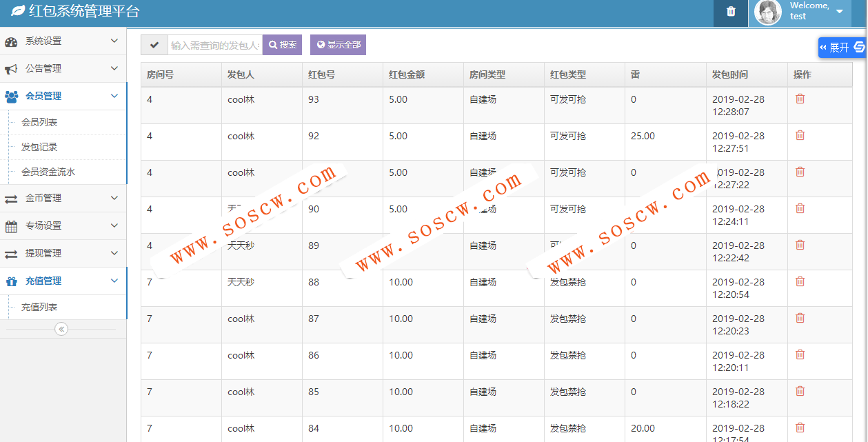The width and height of the screenshot is (868, 442).
Task: Go to 充值列表 submenu link
Action: pyautogui.click(x=39, y=308)
